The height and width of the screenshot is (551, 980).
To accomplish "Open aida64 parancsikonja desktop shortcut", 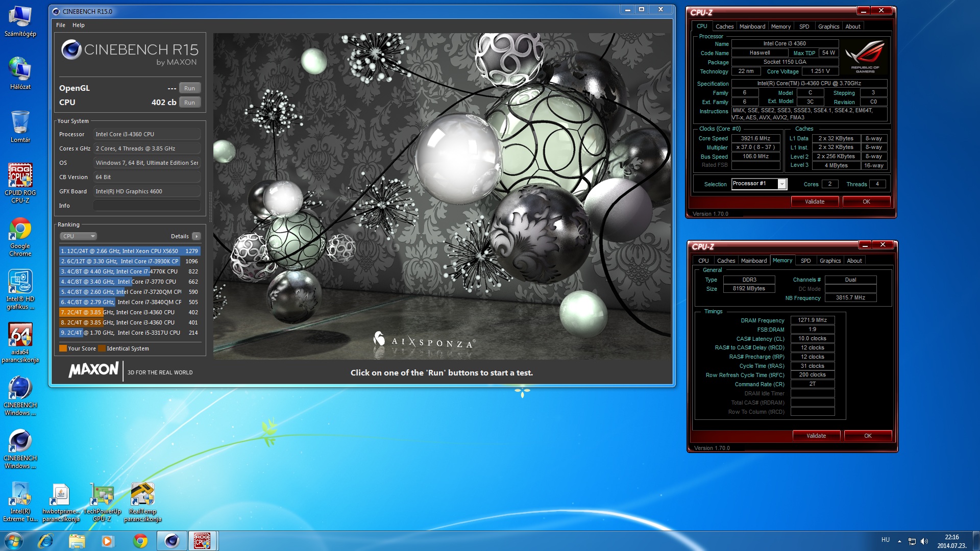I will tap(20, 343).
